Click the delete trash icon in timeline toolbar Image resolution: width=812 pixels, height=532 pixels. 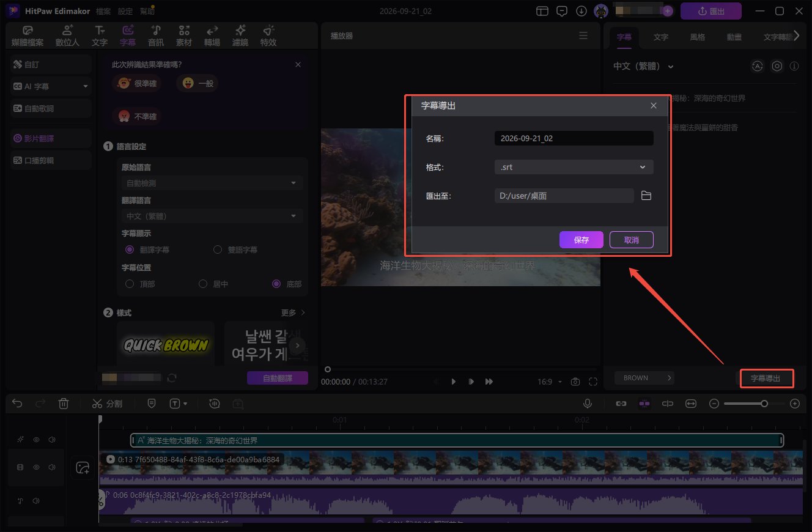[64, 404]
